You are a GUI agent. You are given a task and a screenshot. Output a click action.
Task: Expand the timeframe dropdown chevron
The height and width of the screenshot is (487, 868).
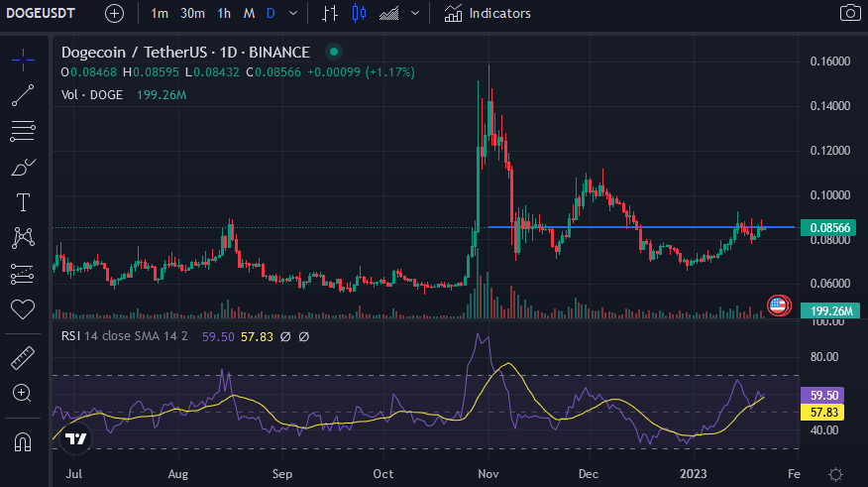pos(291,14)
